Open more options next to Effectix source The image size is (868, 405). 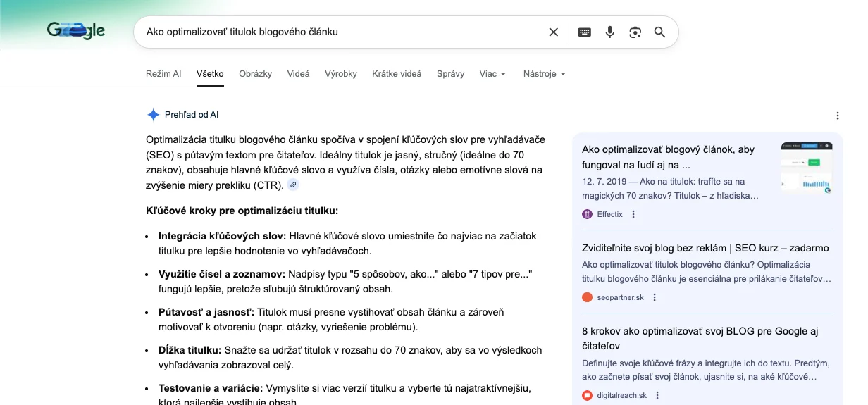tap(633, 214)
